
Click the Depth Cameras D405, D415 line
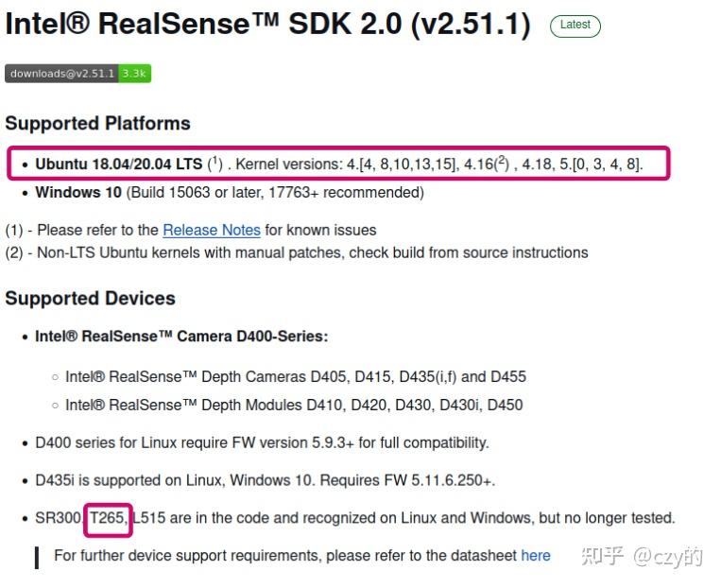(x=295, y=376)
